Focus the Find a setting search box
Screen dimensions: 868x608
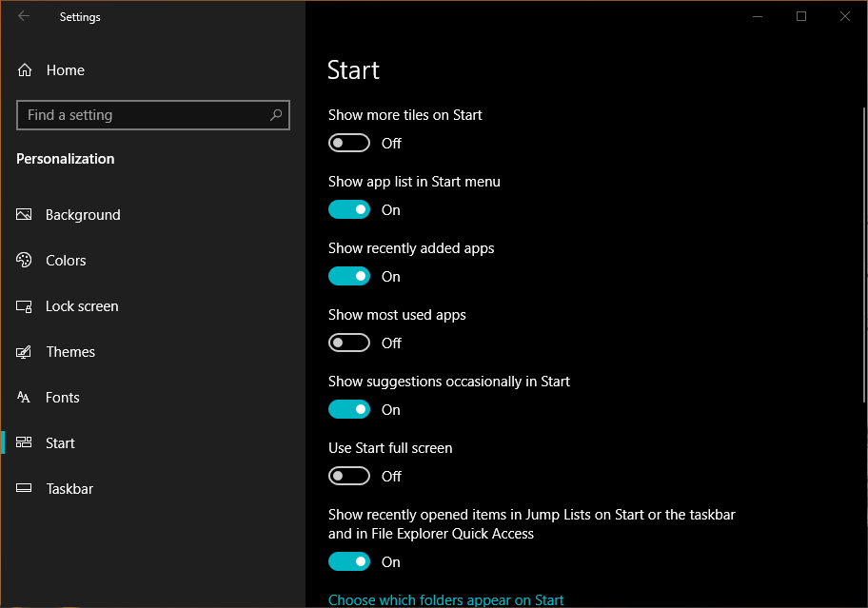(x=143, y=115)
